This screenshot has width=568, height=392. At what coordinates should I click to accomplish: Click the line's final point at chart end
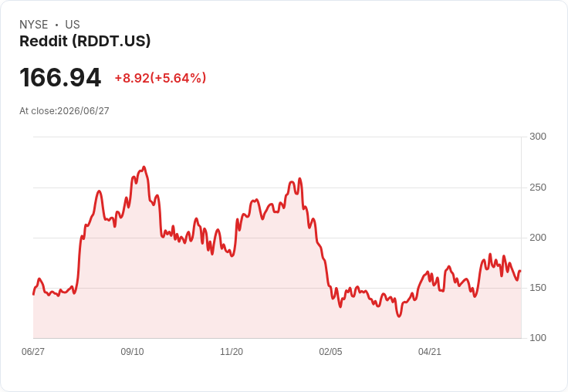[x=520, y=271]
